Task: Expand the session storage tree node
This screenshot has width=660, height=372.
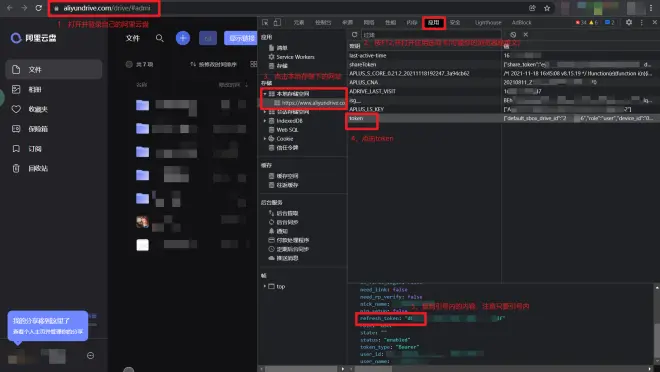Action: [x=265, y=112]
